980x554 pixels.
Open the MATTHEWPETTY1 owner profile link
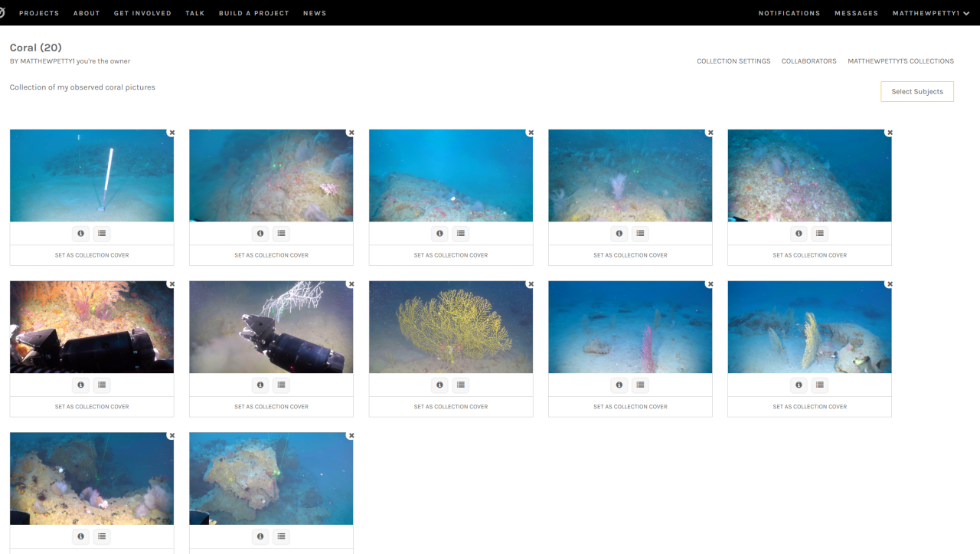tap(47, 61)
